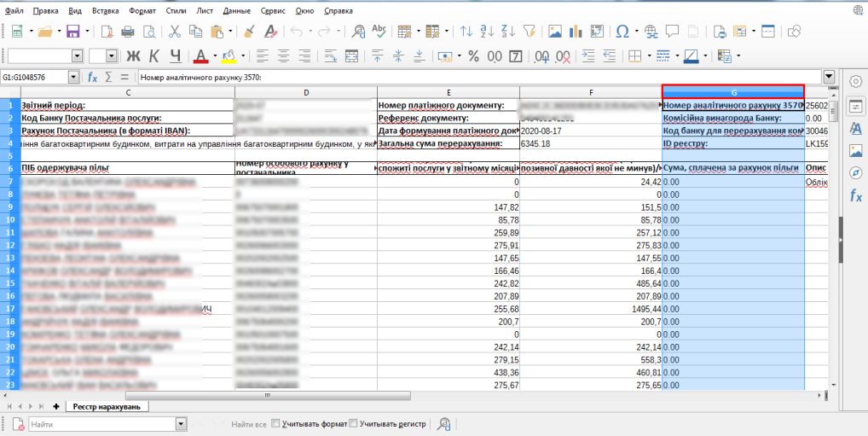Screen dimensions: 868x436
Task: Apply bold formatting with the Ж button
Action: pyautogui.click(x=133, y=56)
